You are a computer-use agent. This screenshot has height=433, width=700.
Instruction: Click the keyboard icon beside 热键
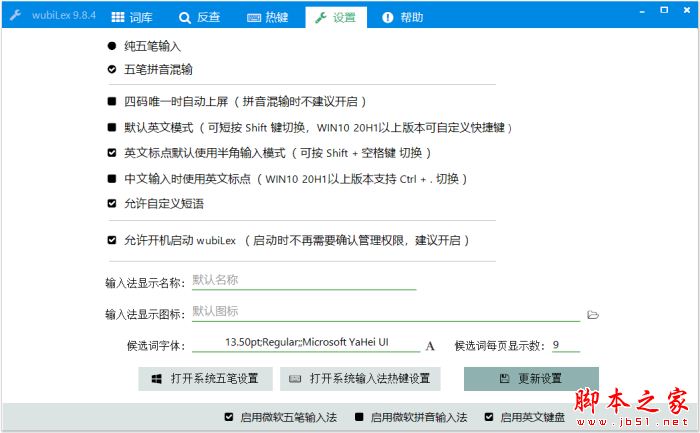point(254,18)
